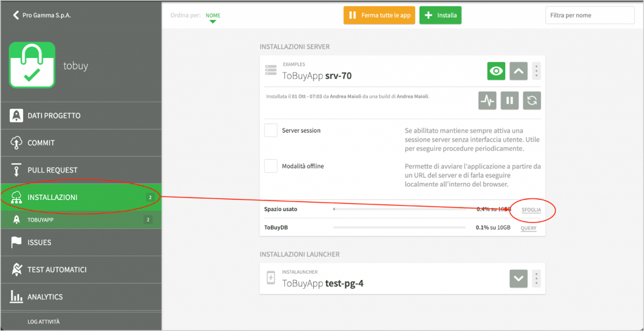Open the Issues section
The image size is (644, 331).
81,242
